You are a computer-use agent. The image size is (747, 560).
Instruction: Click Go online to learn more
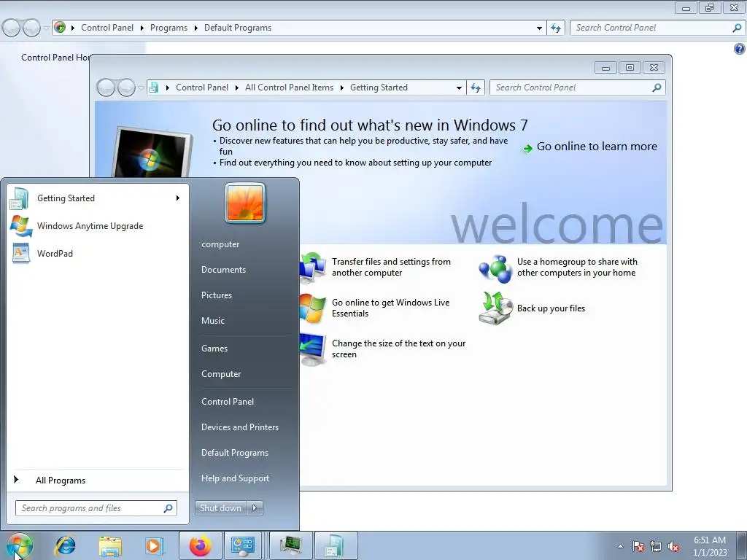click(x=597, y=147)
